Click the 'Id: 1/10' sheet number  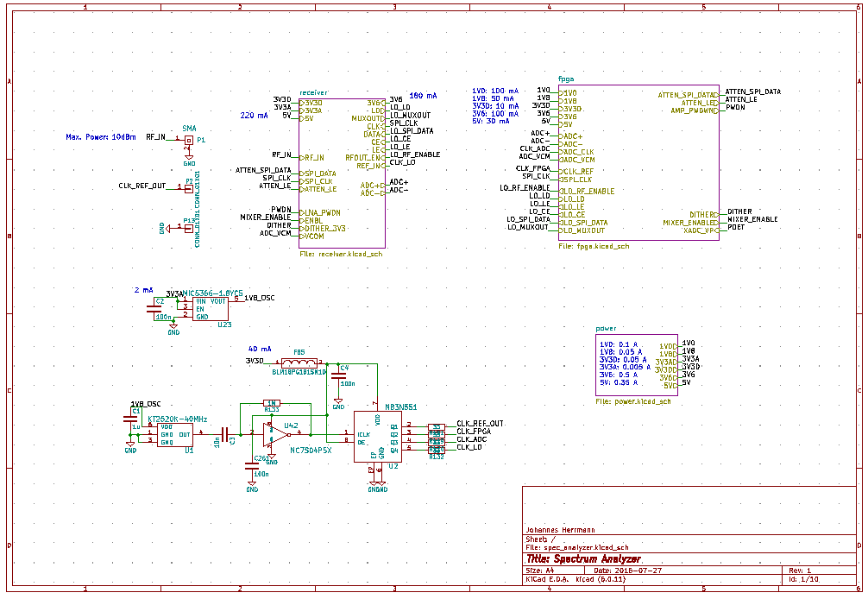pyautogui.click(x=804, y=579)
